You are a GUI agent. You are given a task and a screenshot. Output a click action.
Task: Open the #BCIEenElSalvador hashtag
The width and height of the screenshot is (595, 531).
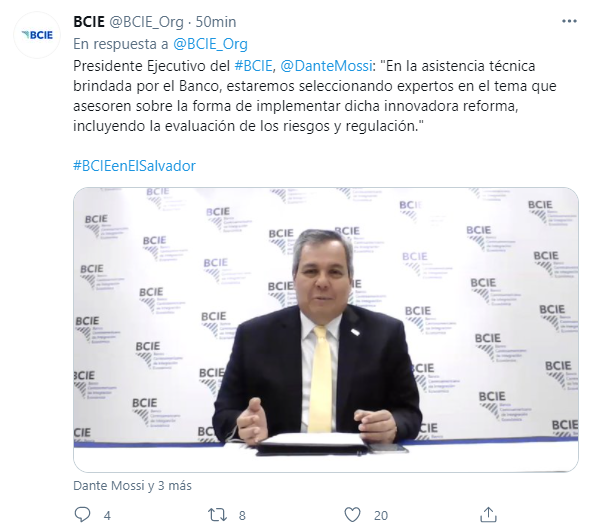click(x=134, y=166)
